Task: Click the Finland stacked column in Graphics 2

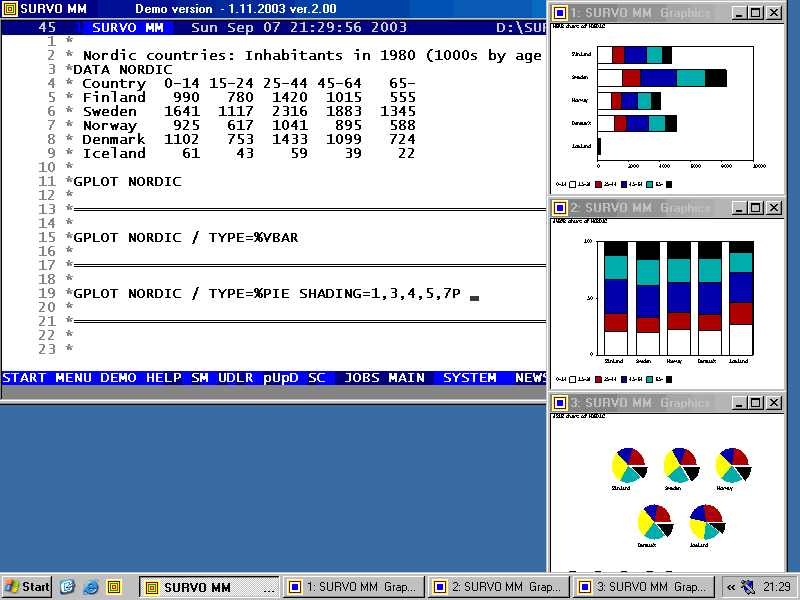Action: click(616, 298)
